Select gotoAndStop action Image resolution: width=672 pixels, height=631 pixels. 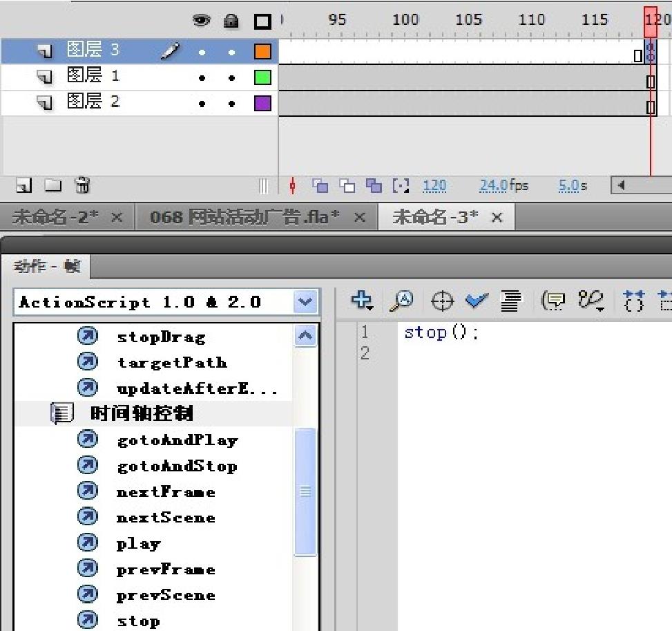tap(177, 466)
